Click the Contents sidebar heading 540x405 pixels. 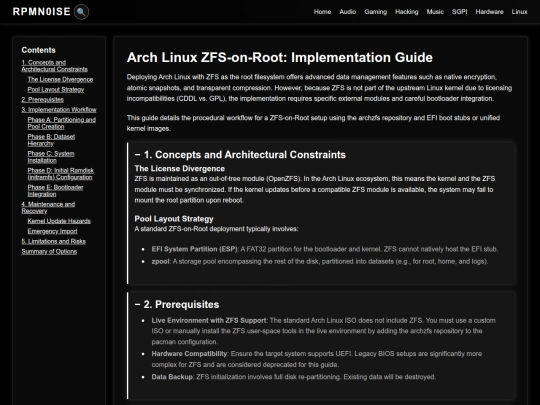pos(38,50)
